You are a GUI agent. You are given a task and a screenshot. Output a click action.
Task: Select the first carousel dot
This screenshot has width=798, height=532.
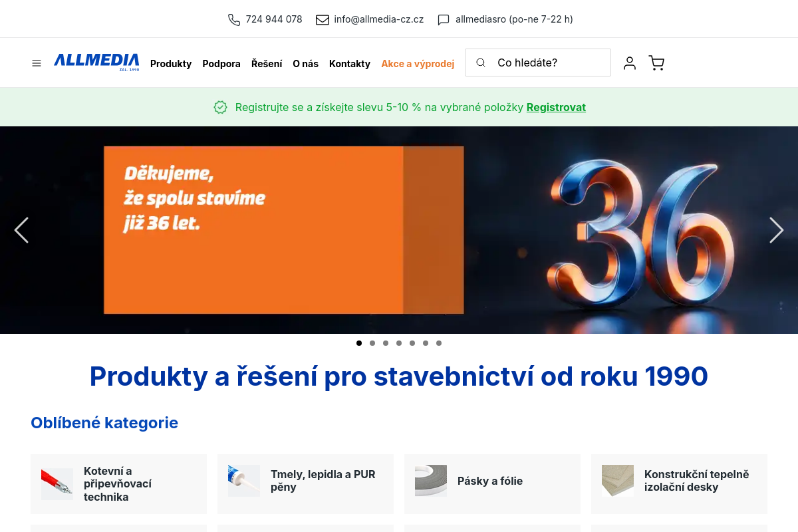tap(359, 343)
